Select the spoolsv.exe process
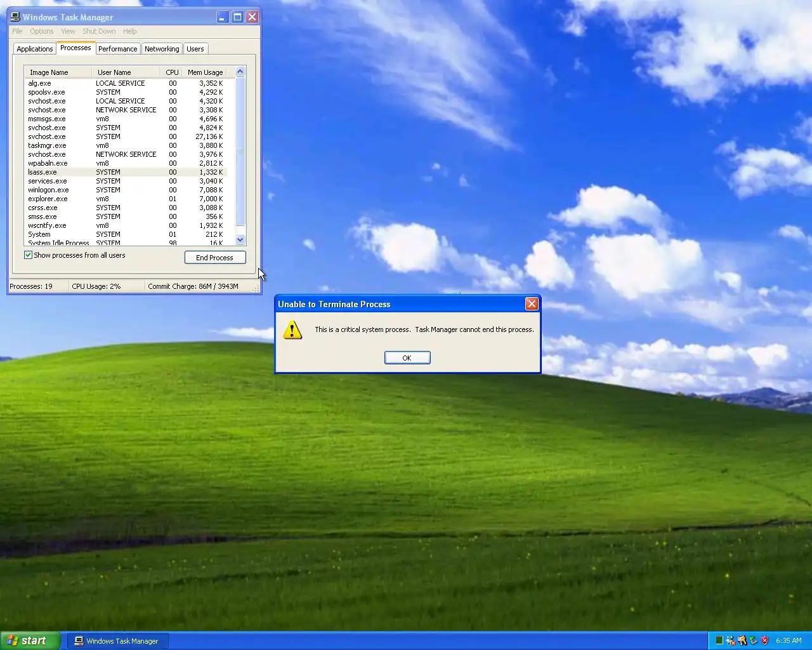This screenshot has width=812, height=650. [126, 92]
